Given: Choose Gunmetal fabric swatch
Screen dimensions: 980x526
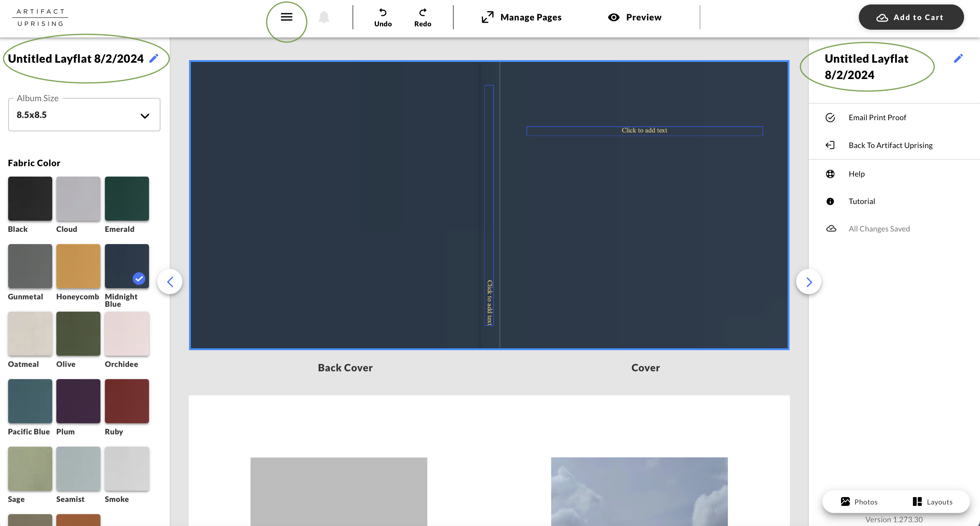Looking at the screenshot, I should point(30,266).
